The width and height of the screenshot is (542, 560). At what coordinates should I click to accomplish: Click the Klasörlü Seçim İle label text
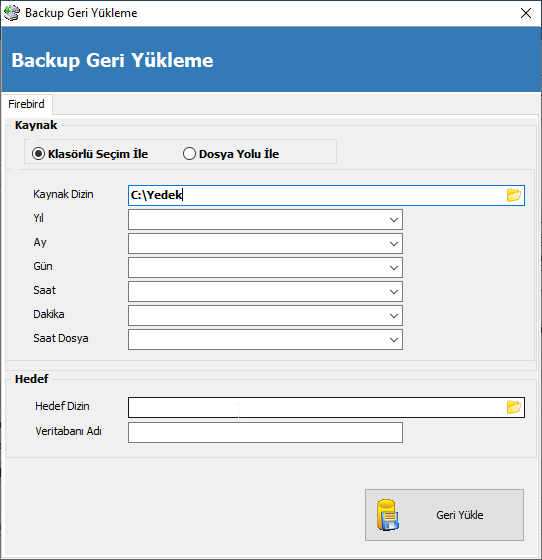point(98,154)
